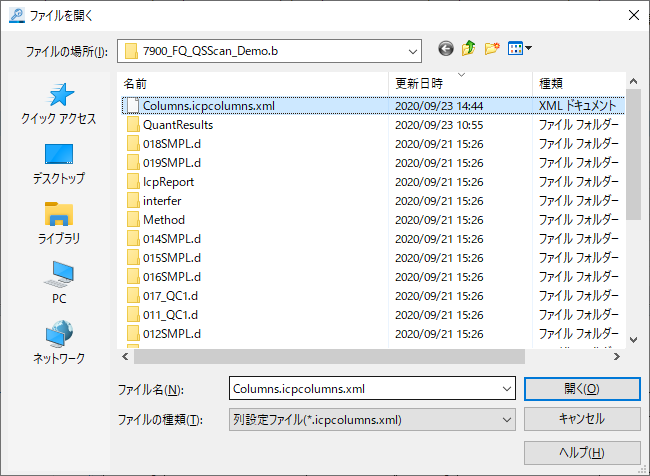The image size is (650, 476).
Task: Select the QuantResults folder name text
Action: 178,125
